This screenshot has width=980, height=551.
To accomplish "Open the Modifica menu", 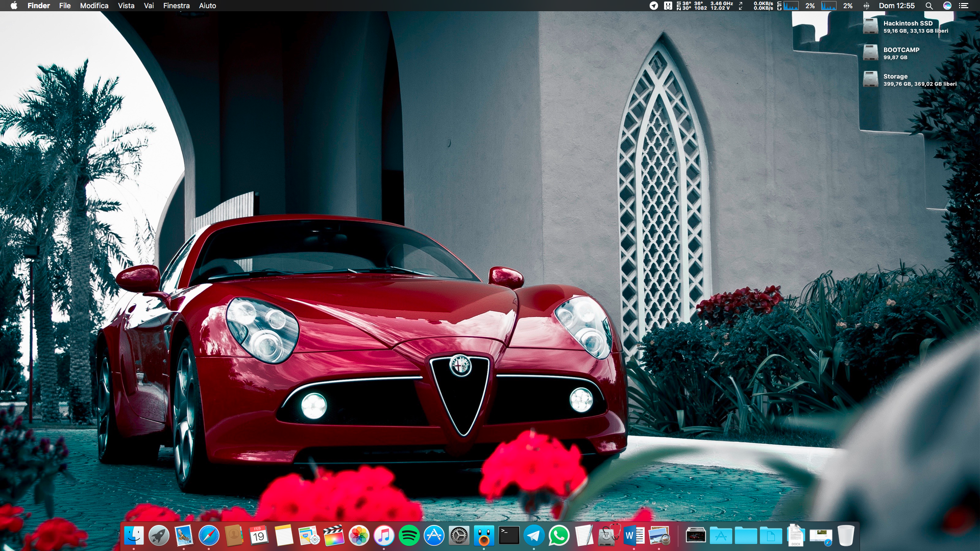I will (94, 6).
